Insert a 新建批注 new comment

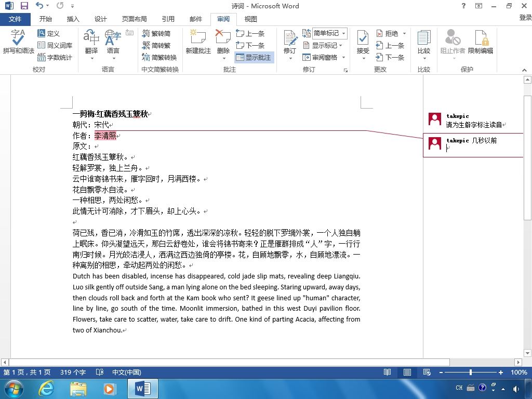198,42
